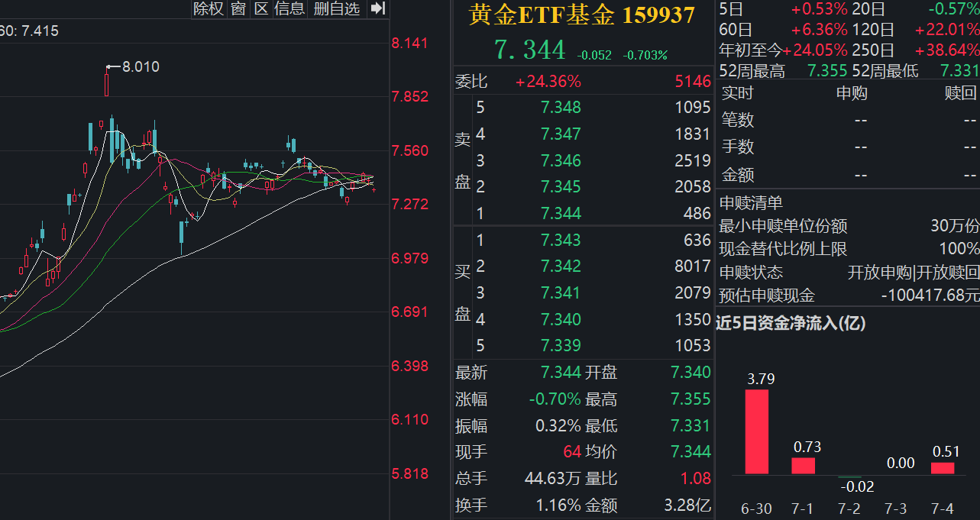Viewport: 980px width, 520px height.
Task: Click the 除权 ex-rights toolbar button
Action: 208,9
